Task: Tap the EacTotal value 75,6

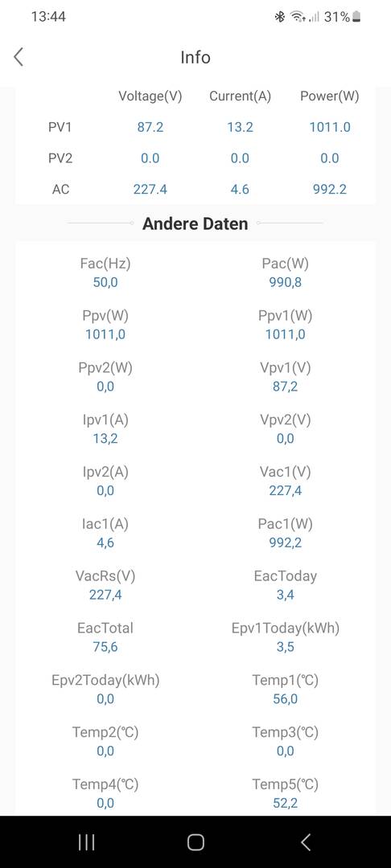Action: (x=105, y=646)
